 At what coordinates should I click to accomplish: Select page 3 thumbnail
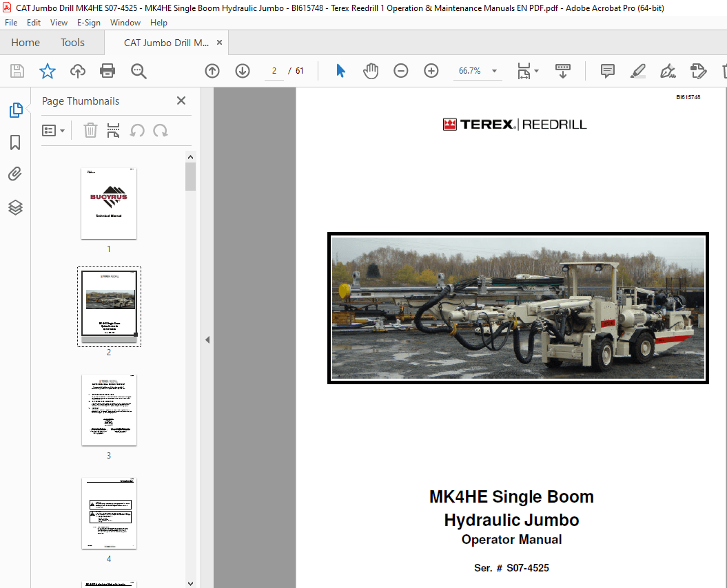[x=109, y=410]
